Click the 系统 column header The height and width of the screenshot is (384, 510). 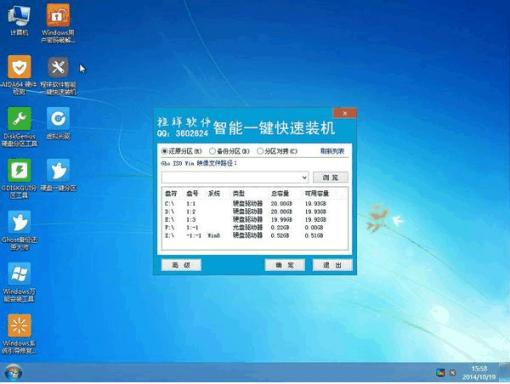point(214,193)
